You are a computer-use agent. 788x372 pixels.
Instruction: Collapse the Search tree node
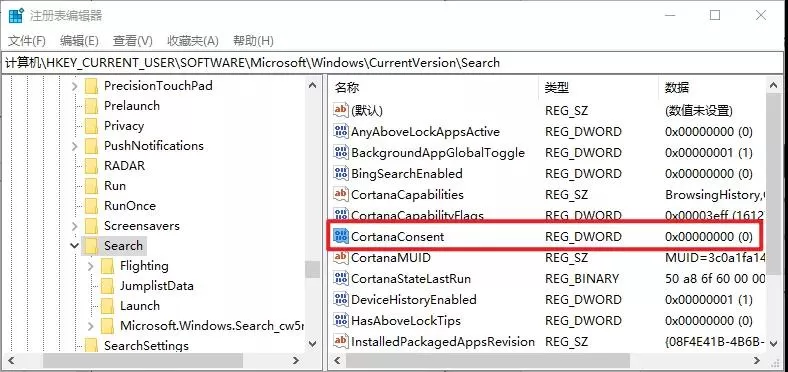point(74,246)
